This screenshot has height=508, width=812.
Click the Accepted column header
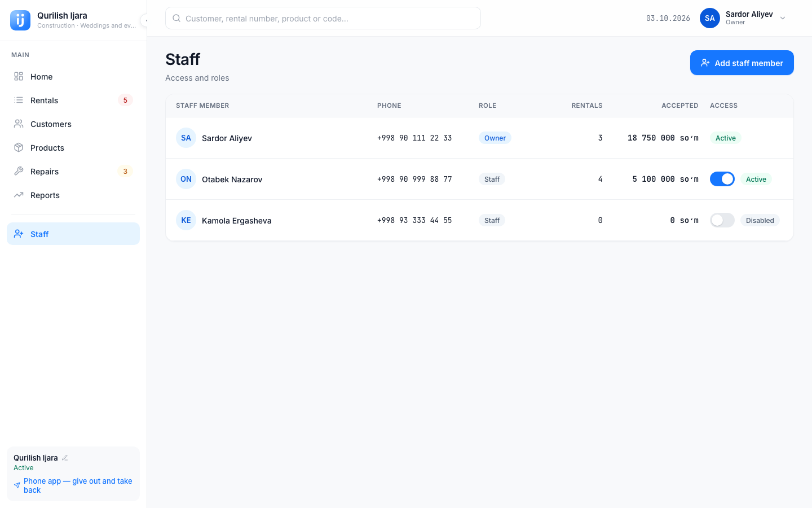pyautogui.click(x=680, y=106)
